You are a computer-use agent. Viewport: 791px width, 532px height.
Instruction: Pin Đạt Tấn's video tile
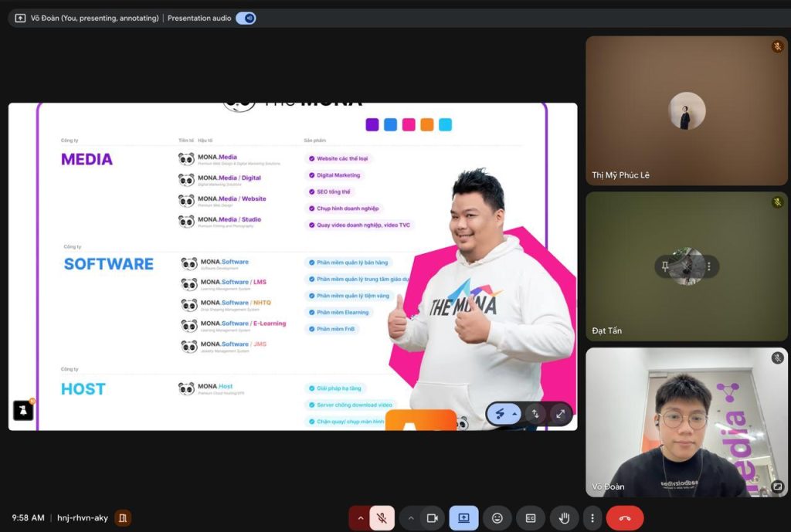665,266
